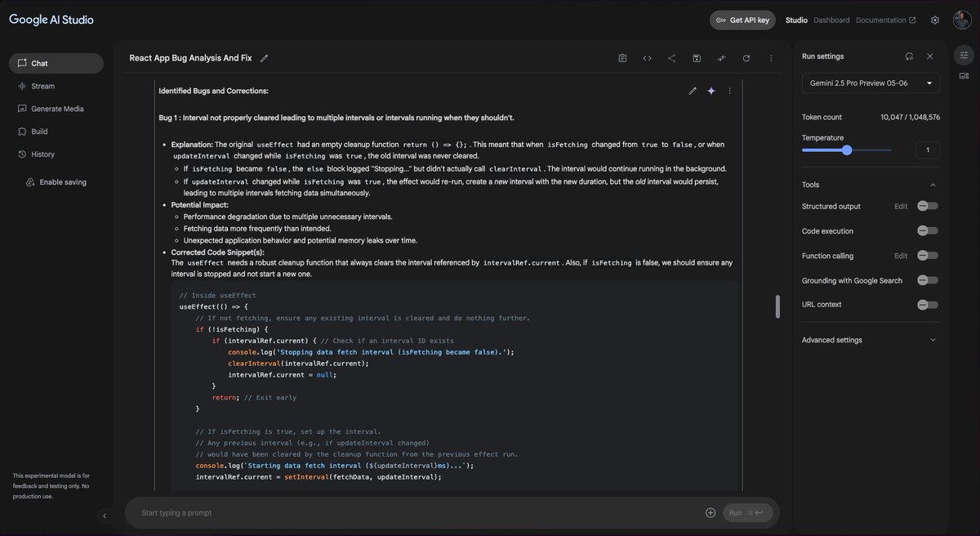This screenshot has height=536, width=980.
Task: Adjust the Temperature slider
Action: (847, 149)
